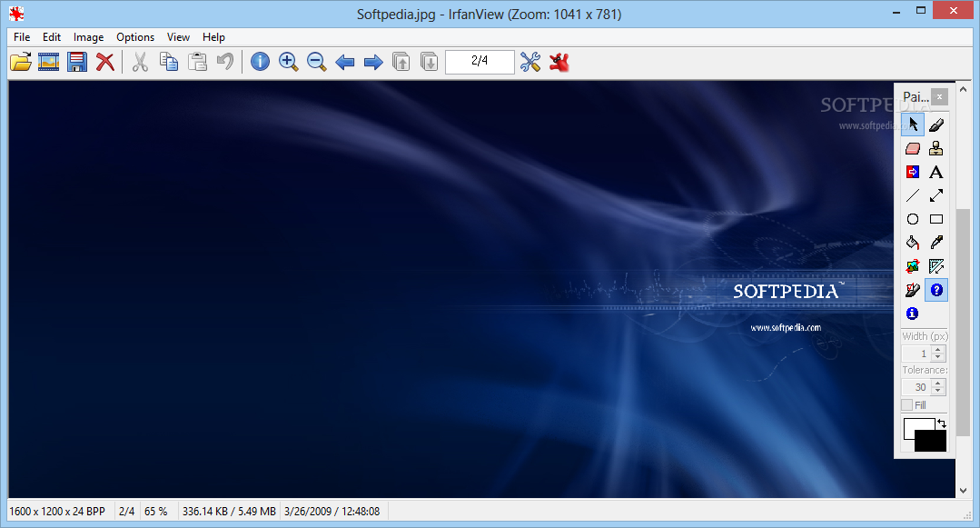This screenshot has width=980, height=528.
Task: Select the clone stamp tool
Action: (x=936, y=148)
